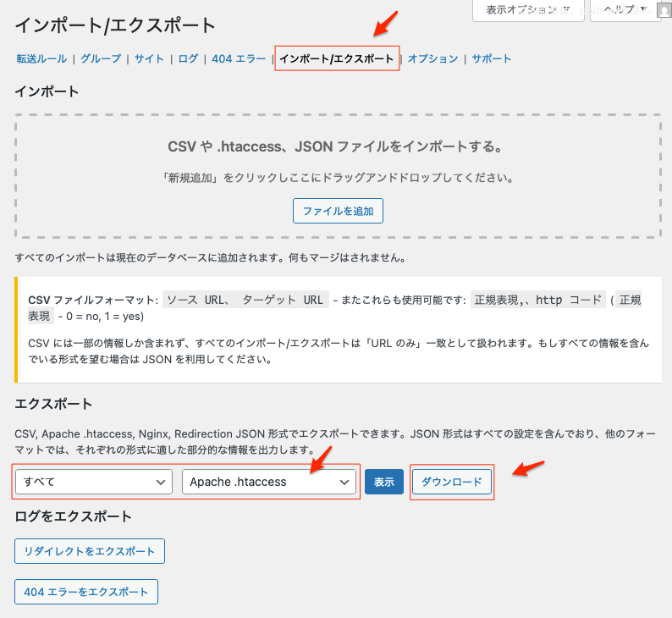Click the user avatar icon
The image size is (672, 618).
[663, 10]
